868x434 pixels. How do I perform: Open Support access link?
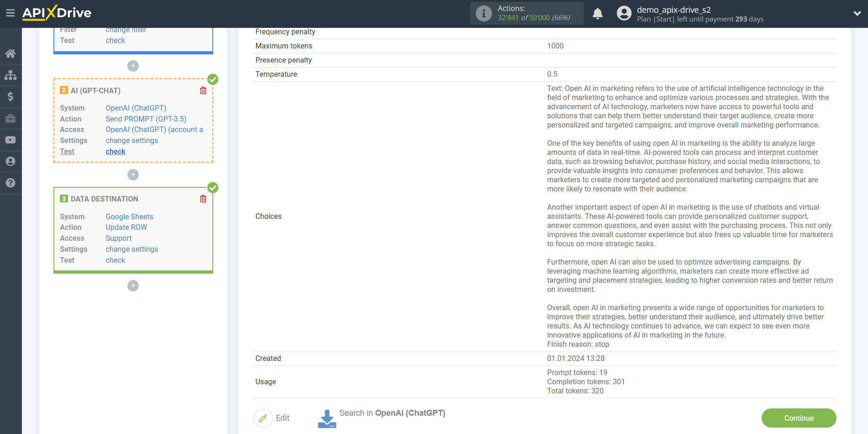point(118,238)
